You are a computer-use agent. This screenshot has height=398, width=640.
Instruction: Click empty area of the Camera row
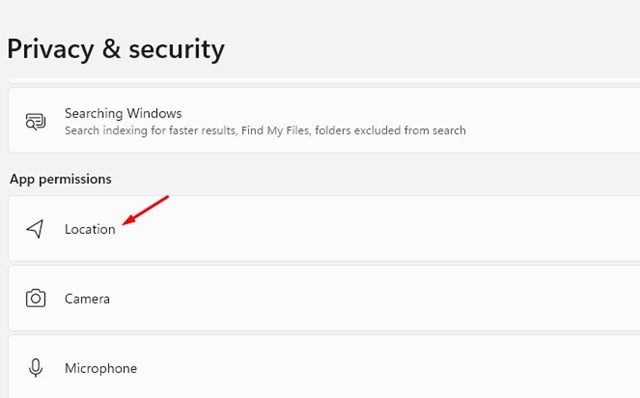(x=367, y=298)
